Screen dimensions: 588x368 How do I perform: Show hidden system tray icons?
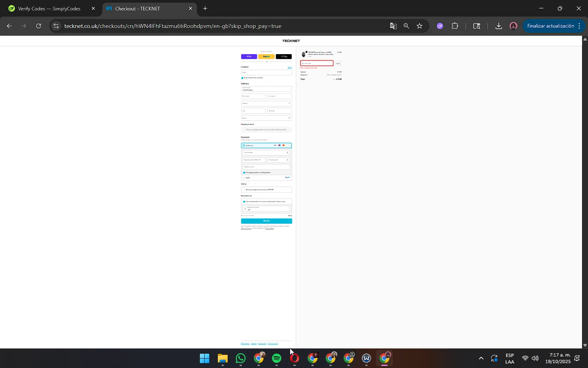481,358
